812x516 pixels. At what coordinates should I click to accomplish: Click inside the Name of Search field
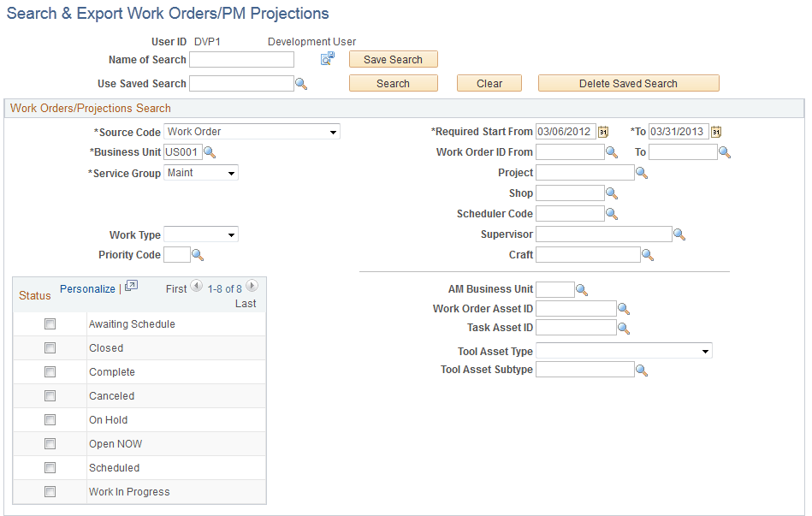coord(241,59)
